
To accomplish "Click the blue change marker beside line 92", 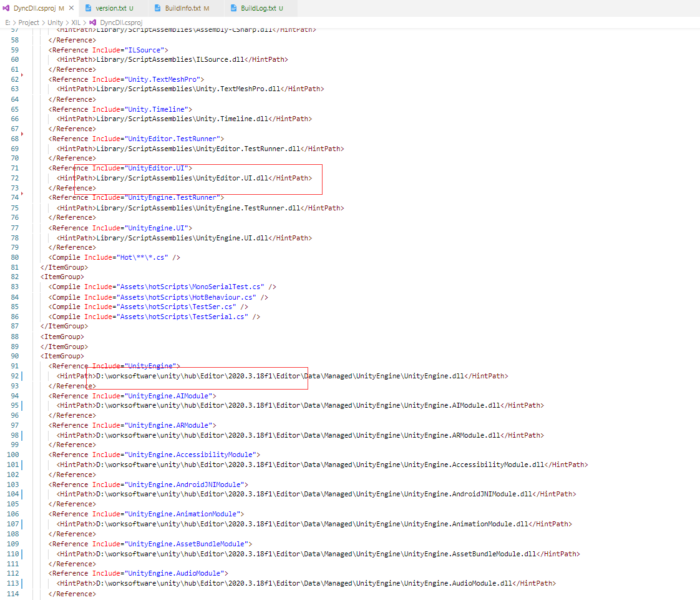I will (21, 376).
